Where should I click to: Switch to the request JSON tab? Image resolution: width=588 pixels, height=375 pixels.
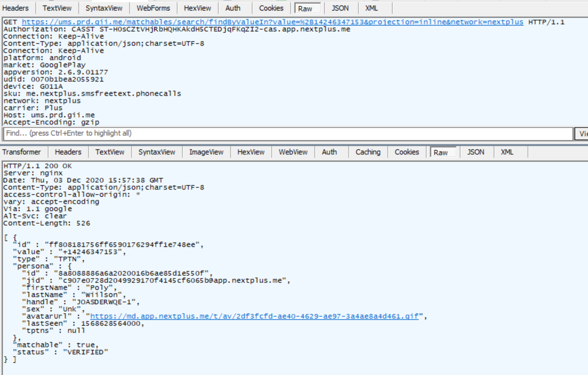pyautogui.click(x=340, y=8)
